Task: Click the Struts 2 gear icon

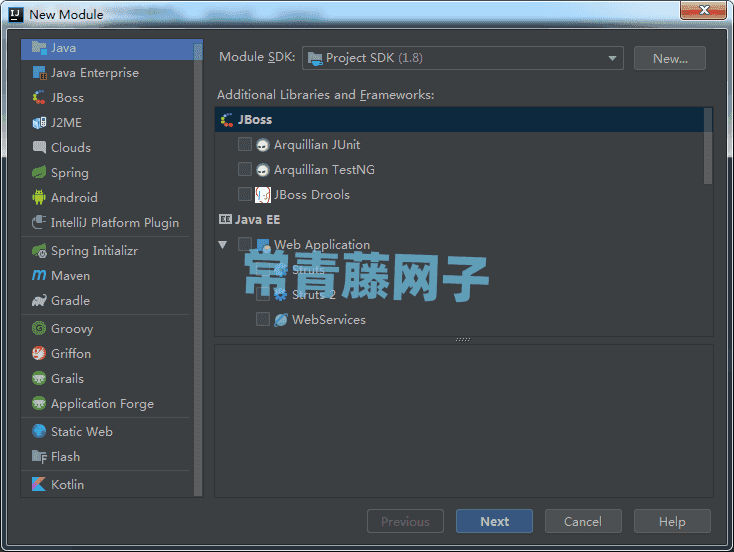Action: [x=280, y=294]
